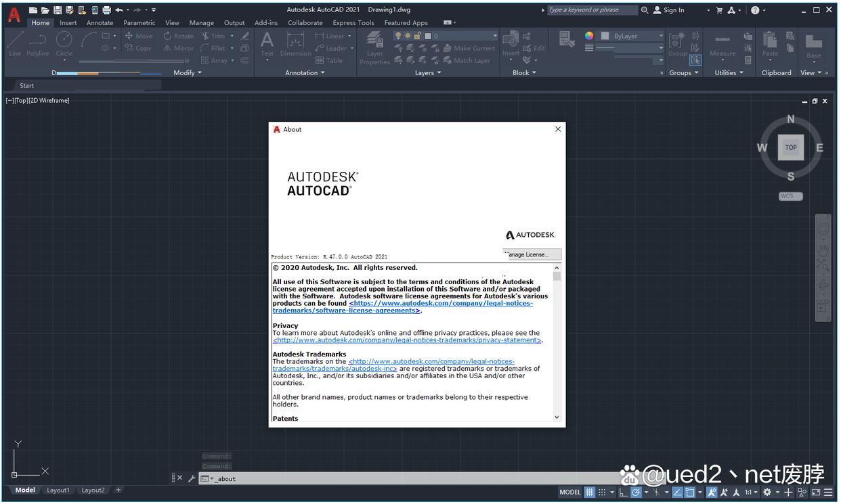The height and width of the screenshot is (504, 841).
Task: Open Autodesk App Store cart icon
Action: pos(718,10)
